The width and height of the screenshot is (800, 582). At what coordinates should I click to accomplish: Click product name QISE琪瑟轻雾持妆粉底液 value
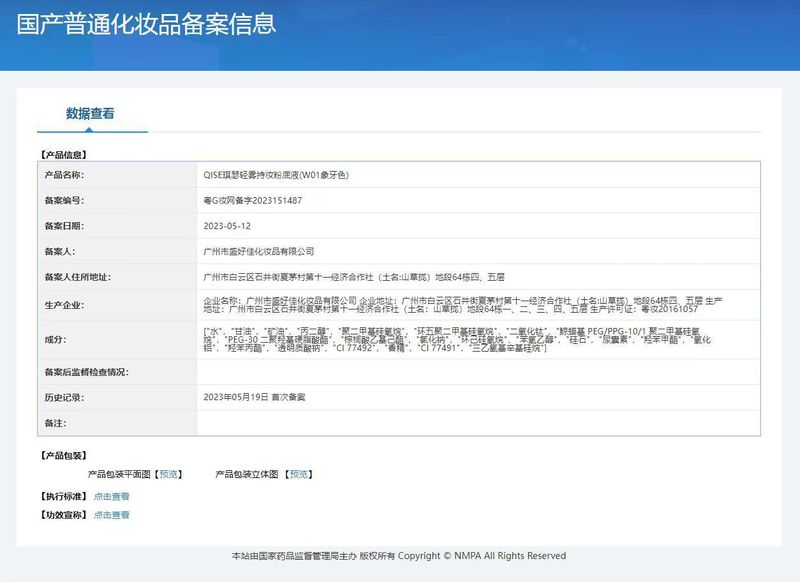[276, 175]
